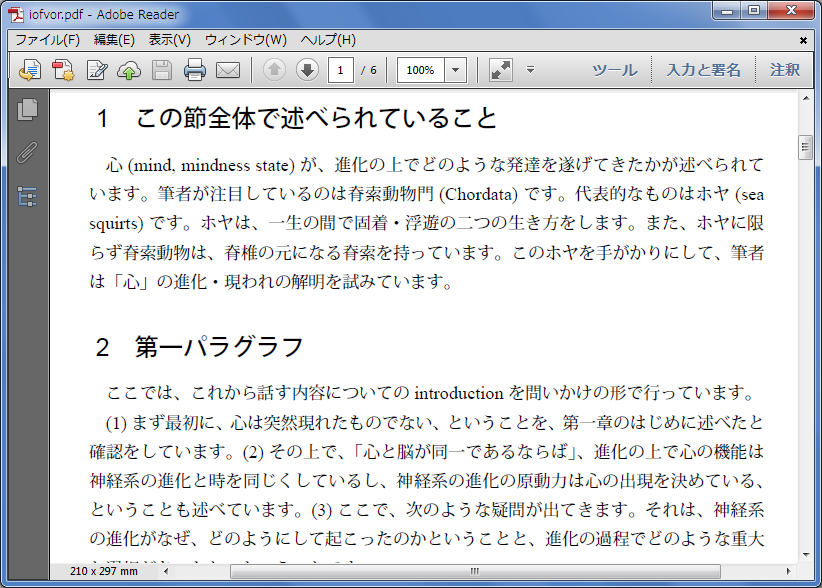Open the Attachments paperclip panel
This screenshot has width=822, height=588.
click(x=27, y=153)
